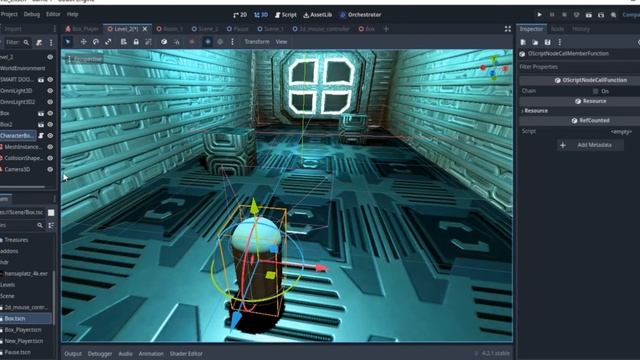Click the Run Specific Scene icon
640x360 pixels.
601,15
